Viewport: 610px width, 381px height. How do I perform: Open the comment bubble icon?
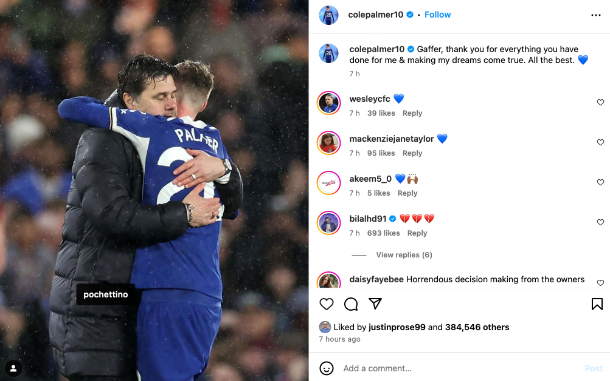tap(351, 304)
